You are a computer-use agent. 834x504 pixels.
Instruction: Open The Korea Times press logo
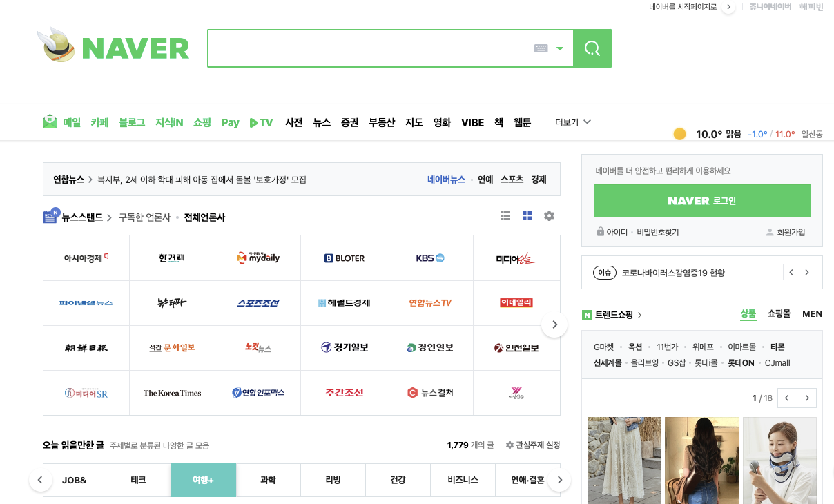coord(172,392)
